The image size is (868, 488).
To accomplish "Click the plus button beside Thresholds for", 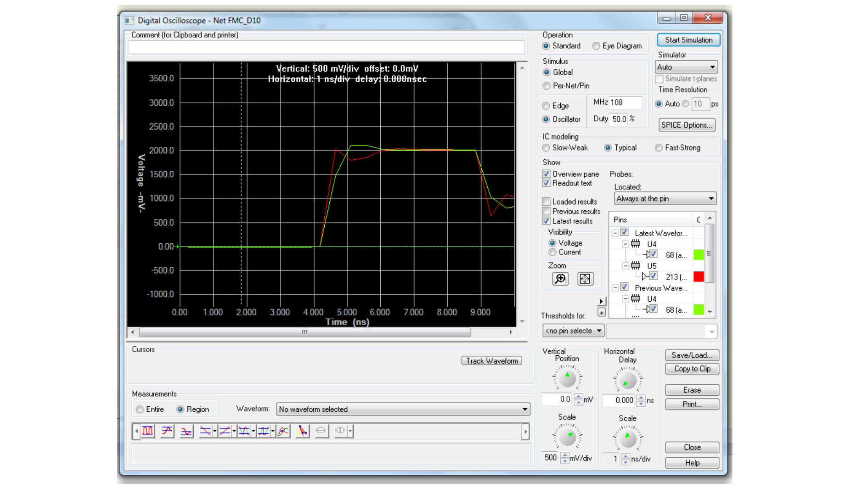I will click(x=601, y=312).
